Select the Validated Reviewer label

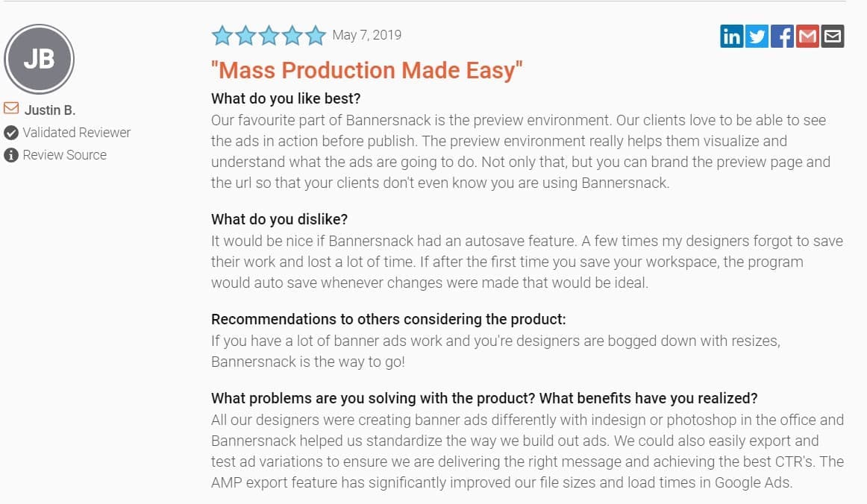tap(78, 132)
